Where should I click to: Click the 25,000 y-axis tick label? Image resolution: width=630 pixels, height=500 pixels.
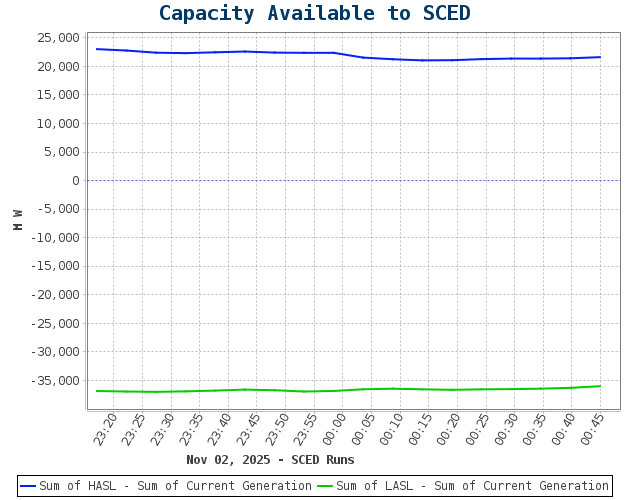pos(58,38)
